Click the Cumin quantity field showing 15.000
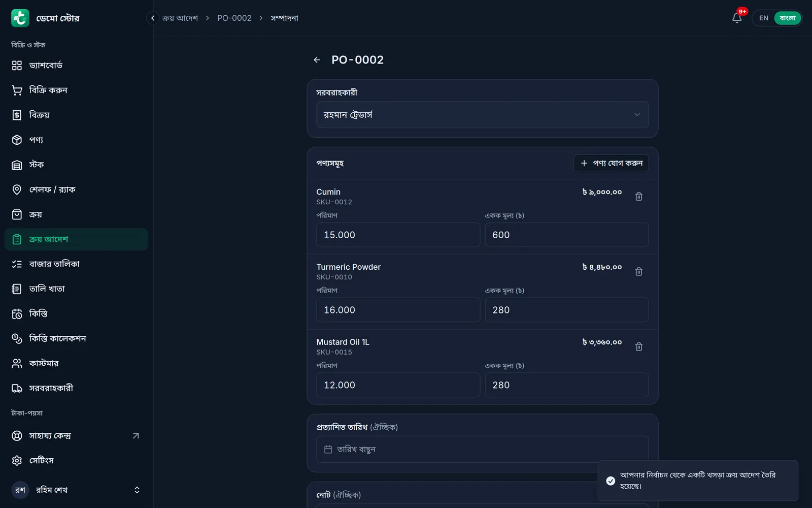 tap(398, 235)
